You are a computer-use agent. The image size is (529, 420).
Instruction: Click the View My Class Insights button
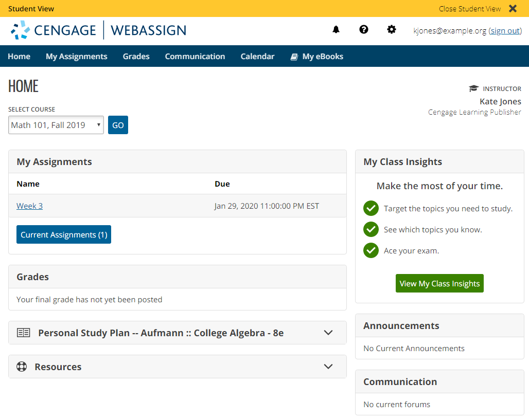[439, 283]
